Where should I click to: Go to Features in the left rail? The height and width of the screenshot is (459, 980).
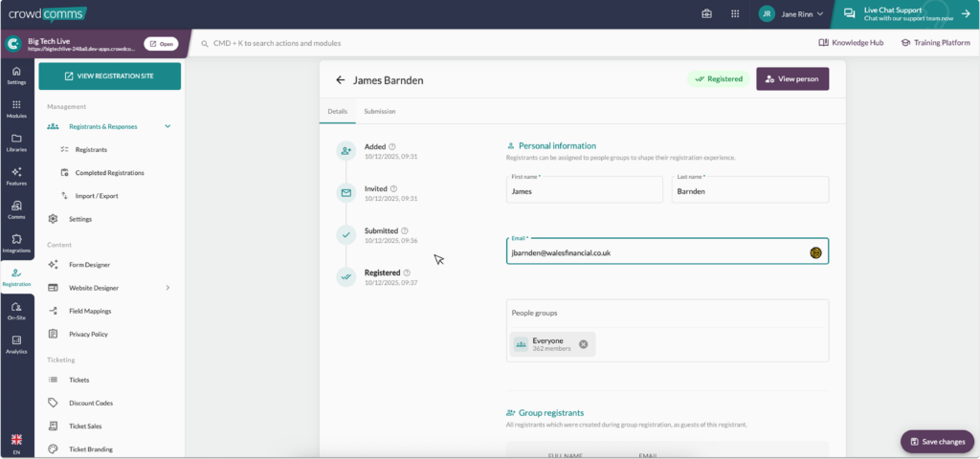coord(16,175)
